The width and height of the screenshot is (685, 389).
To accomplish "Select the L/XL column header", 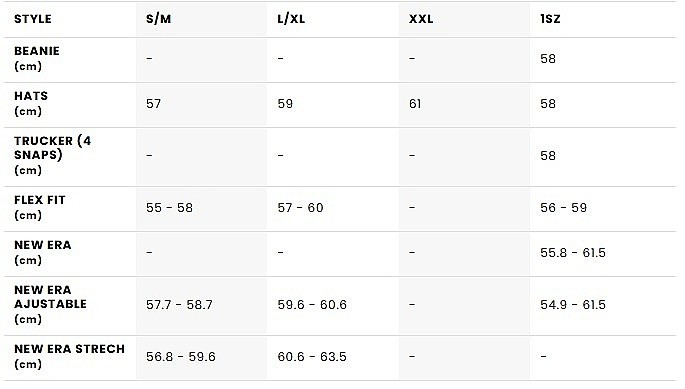I will pos(291,19).
